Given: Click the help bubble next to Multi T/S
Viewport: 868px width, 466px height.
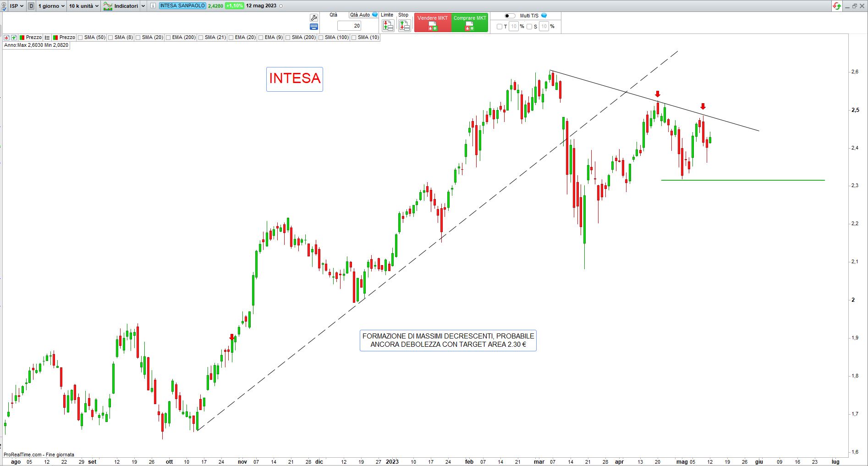Looking at the screenshot, I should coord(544,16).
